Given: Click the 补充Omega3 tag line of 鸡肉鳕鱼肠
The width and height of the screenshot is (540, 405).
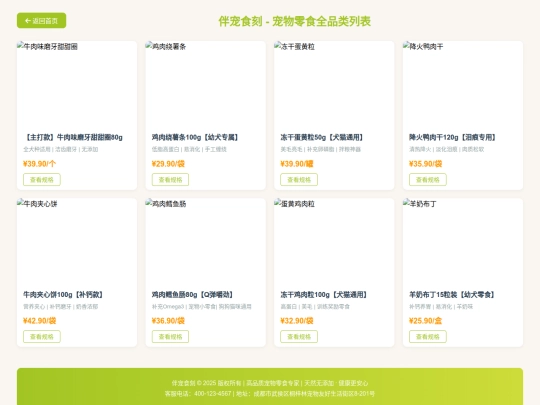Looking at the screenshot, I should [202, 307].
